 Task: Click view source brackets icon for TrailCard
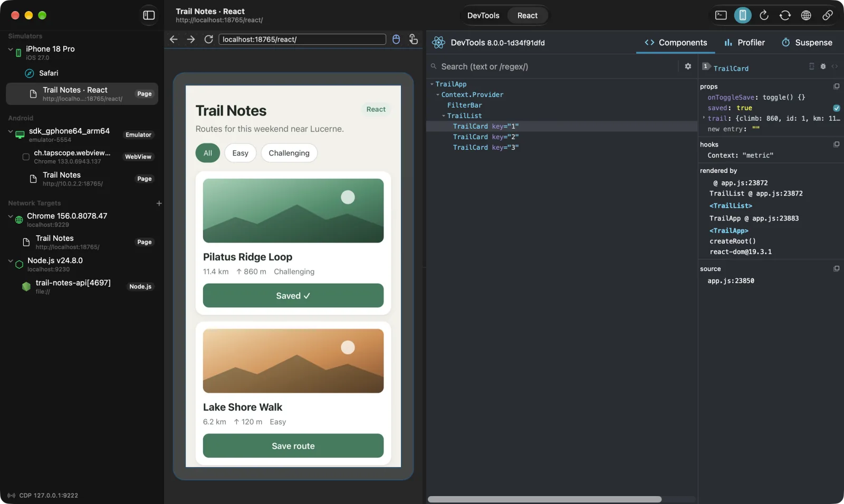tap(835, 66)
